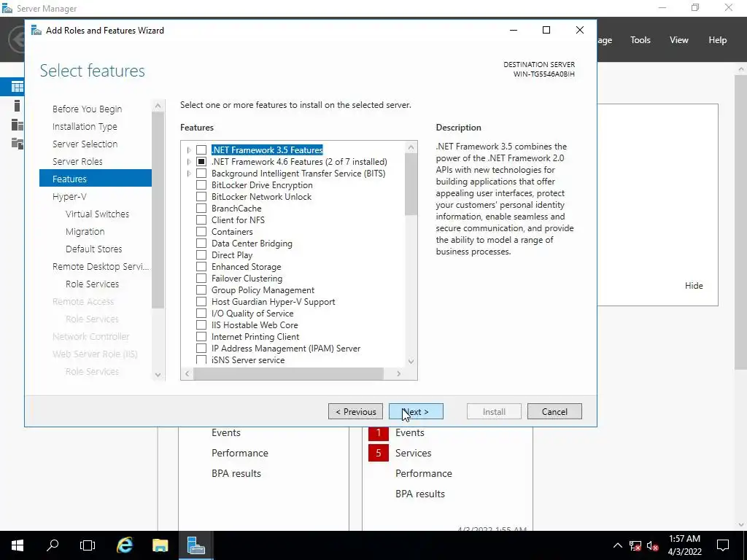This screenshot has width=747, height=560.
Task: Go to Before You Begin step
Action: click(88, 109)
